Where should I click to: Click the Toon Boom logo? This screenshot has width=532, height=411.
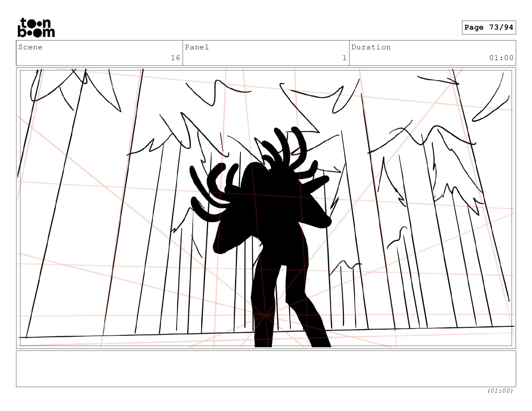point(36,28)
